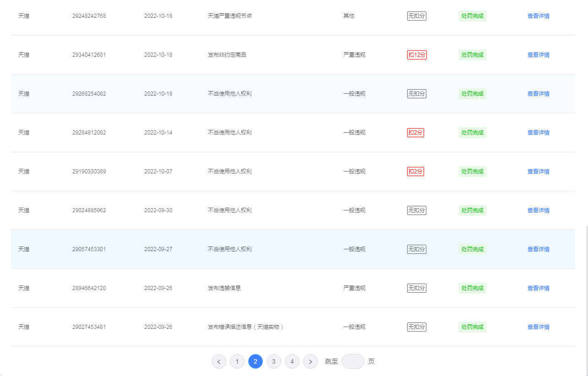The height and width of the screenshot is (376, 588).
Task: Click 无扣分 tag in row 29024885962
Action: click(x=417, y=210)
